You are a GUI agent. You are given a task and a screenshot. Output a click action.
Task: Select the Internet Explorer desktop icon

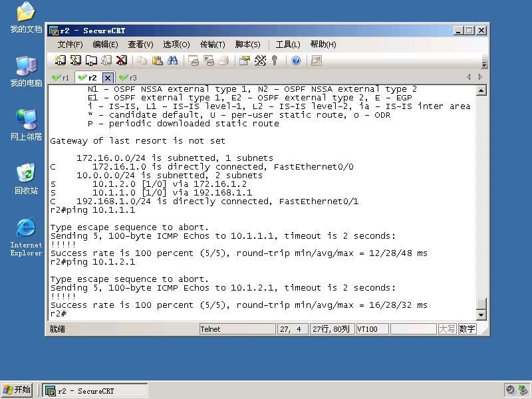[x=26, y=237]
